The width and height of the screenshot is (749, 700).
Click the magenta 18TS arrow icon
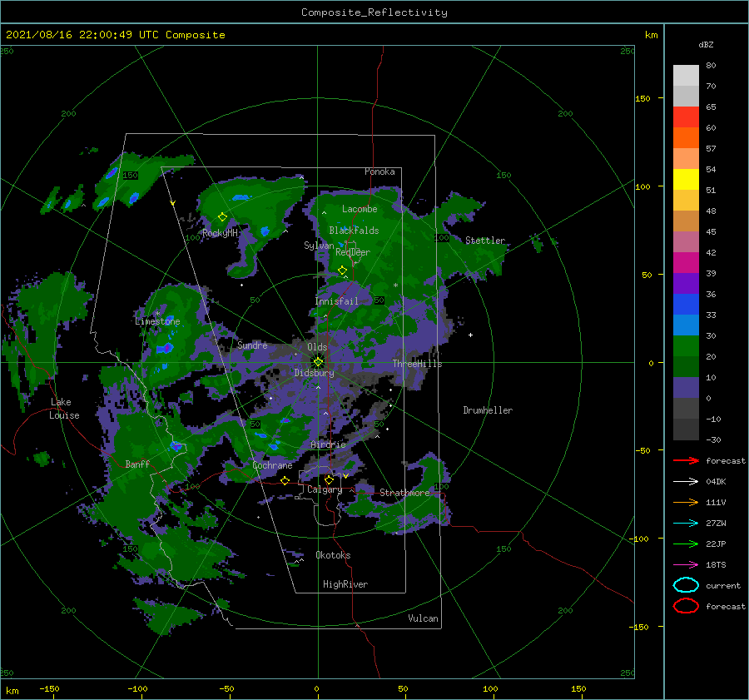click(686, 565)
